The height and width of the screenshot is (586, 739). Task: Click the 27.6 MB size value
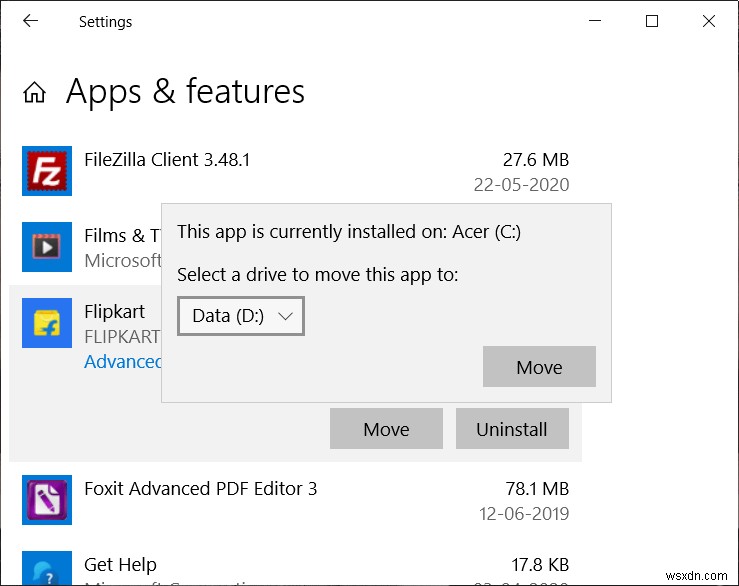point(536,160)
